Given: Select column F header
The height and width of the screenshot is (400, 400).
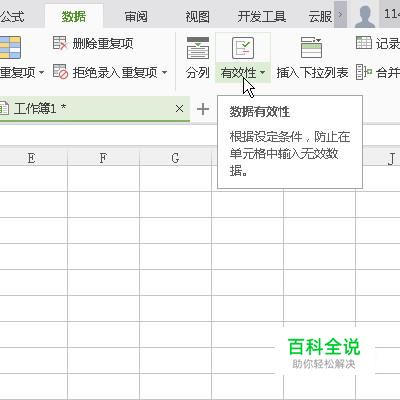Looking at the screenshot, I should click(x=103, y=158).
